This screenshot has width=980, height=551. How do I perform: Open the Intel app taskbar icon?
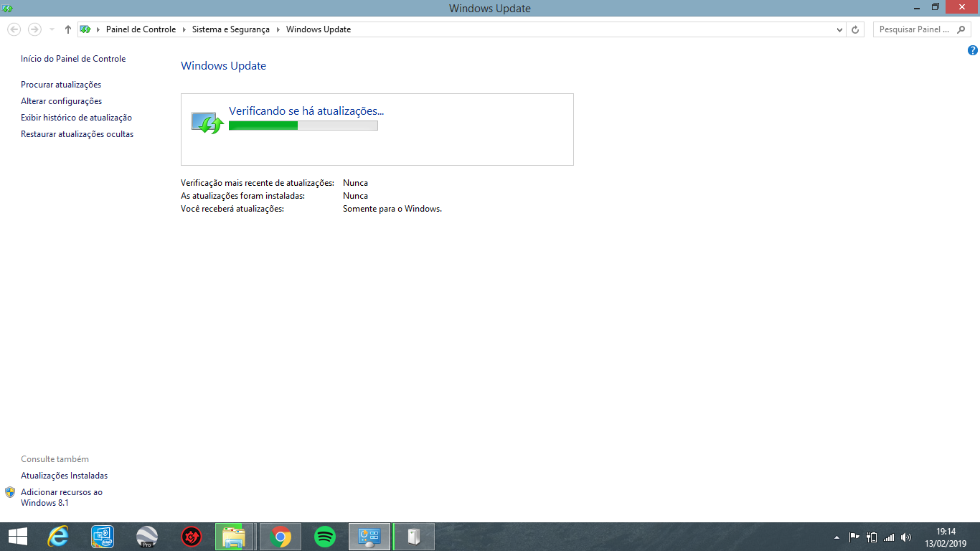coord(103,537)
